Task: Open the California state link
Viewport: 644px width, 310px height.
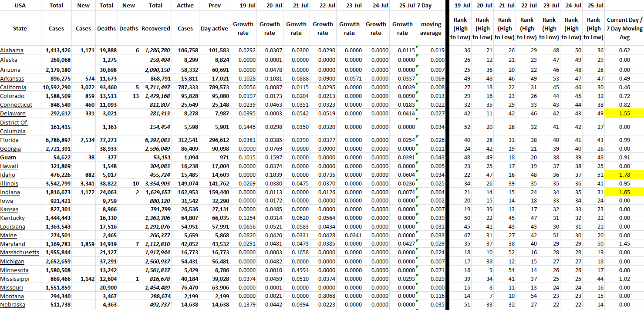Action: pyautogui.click(x=14, y=88)
